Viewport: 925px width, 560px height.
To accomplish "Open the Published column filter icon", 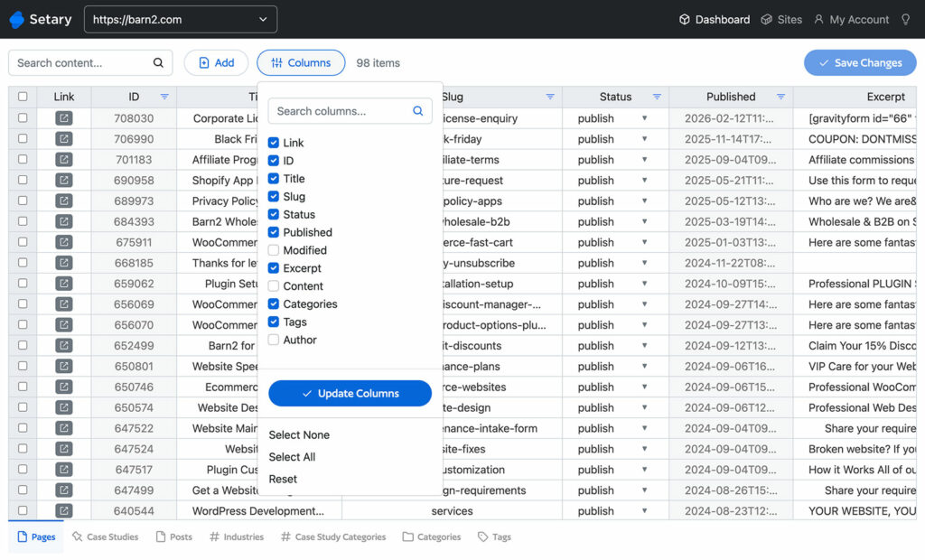I will (780, 97).
